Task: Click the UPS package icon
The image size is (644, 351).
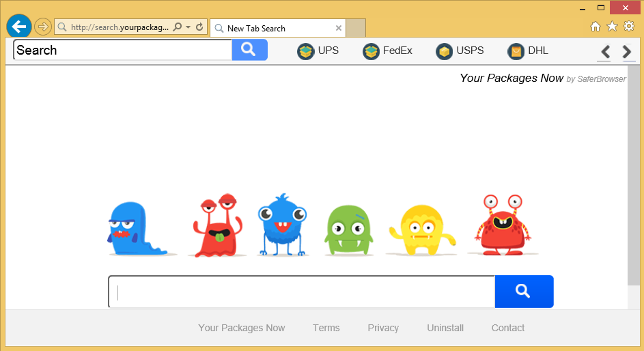Action: tap(305, 51)
